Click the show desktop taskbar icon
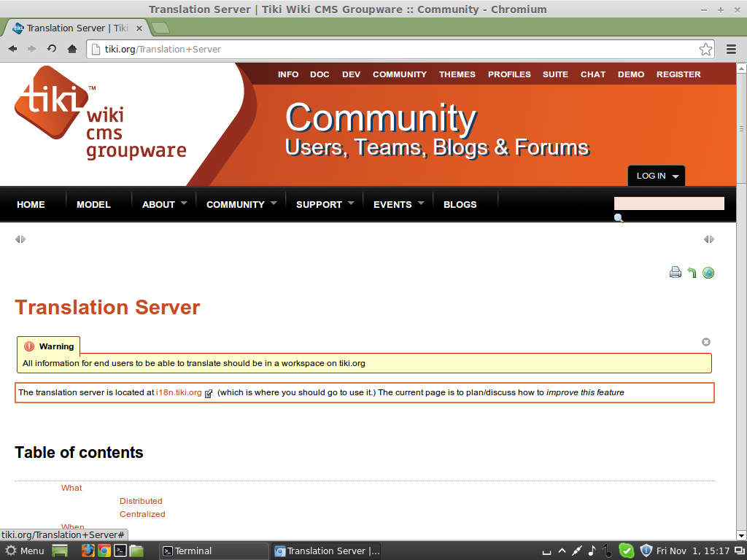This screenshot has width=747, height=560. point(60,551)
